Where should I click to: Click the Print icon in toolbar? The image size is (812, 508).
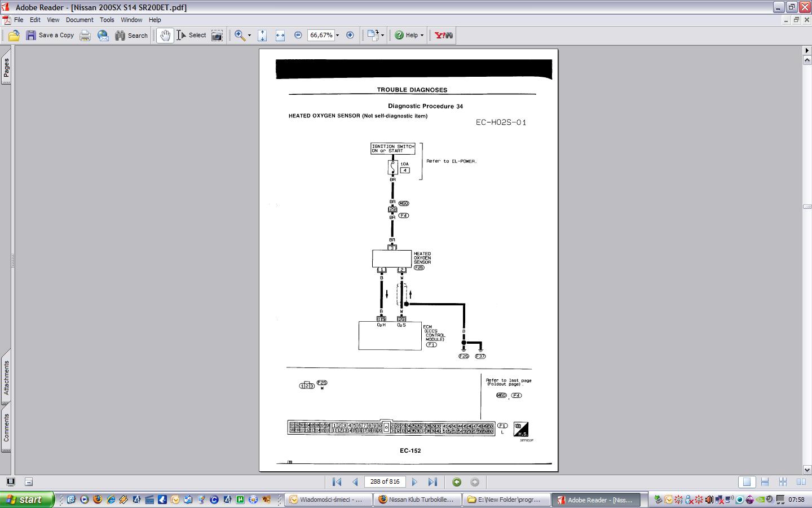click(85, 36)
